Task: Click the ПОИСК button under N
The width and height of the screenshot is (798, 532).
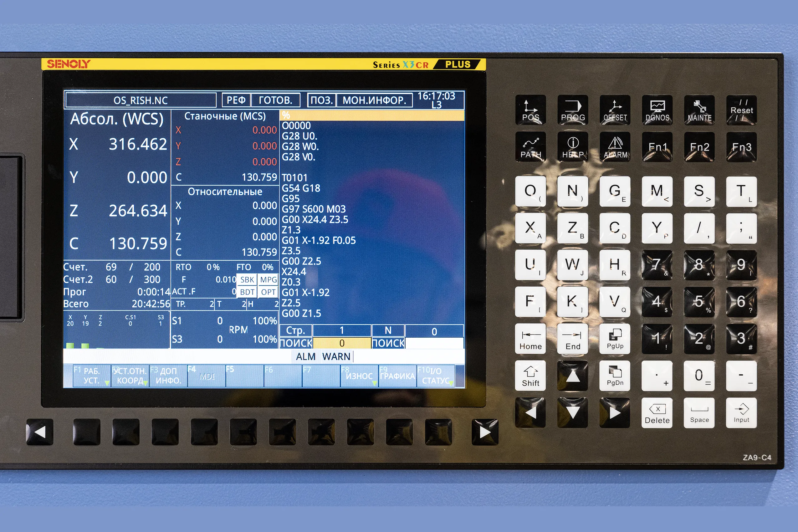Action: pyautogui.click(x=388, y=343)
